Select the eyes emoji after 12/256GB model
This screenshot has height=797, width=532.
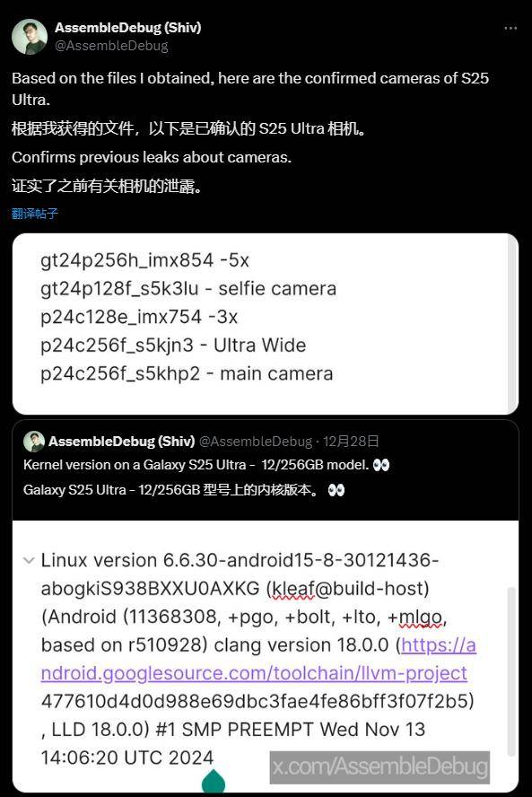[381, 465]
